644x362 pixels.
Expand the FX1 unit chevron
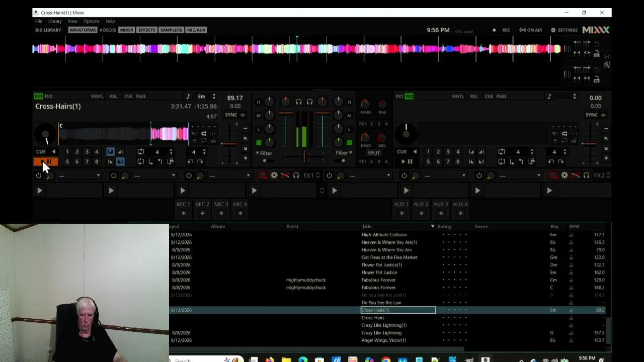coord(318,175)
